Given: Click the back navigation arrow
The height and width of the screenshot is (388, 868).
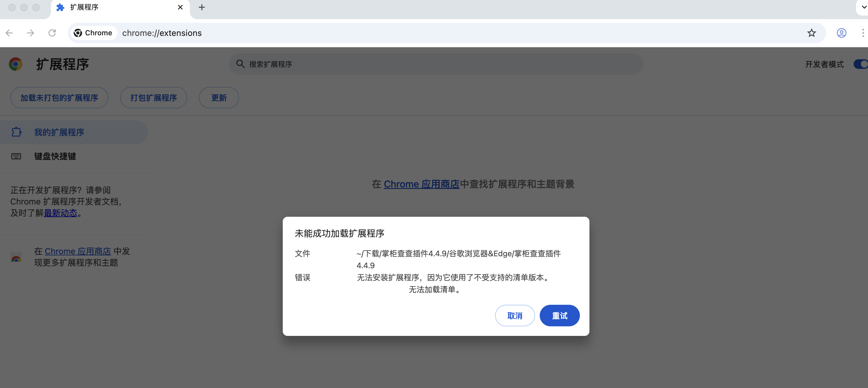Looking at the screenshot, I should tap(9, 33).
